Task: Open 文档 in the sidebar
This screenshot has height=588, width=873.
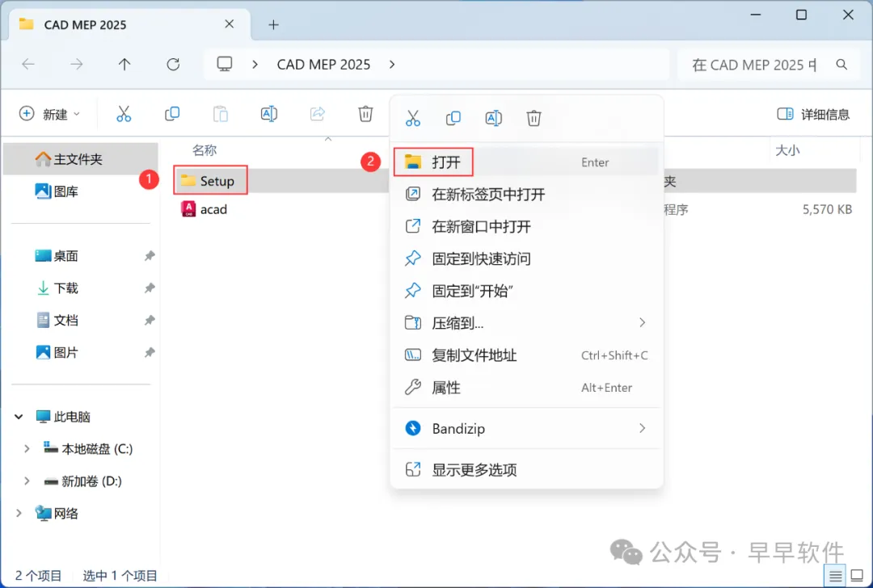Action: [81, 321]
